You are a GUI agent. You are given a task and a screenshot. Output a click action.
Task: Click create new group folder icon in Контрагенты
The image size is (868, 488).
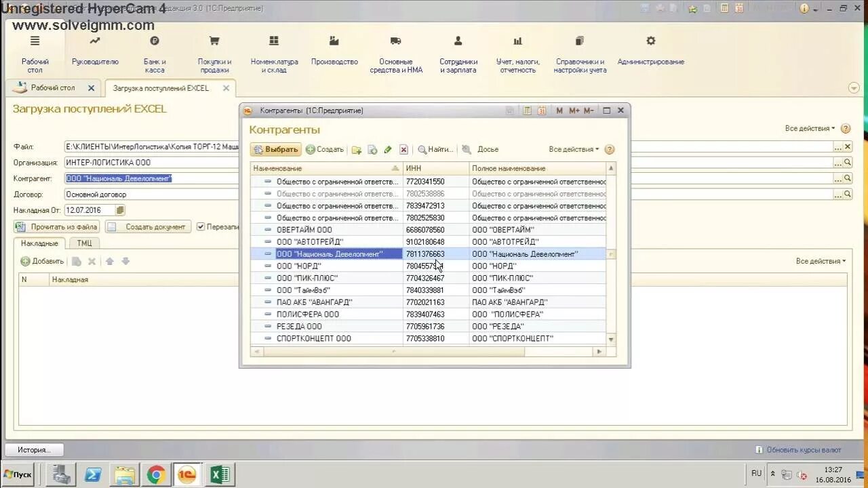point(356,150)
